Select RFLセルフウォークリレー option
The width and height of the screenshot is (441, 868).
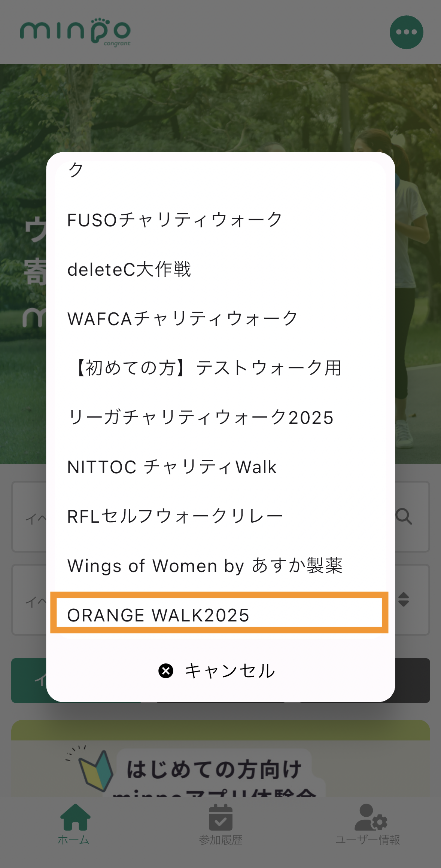pos(175,516)
